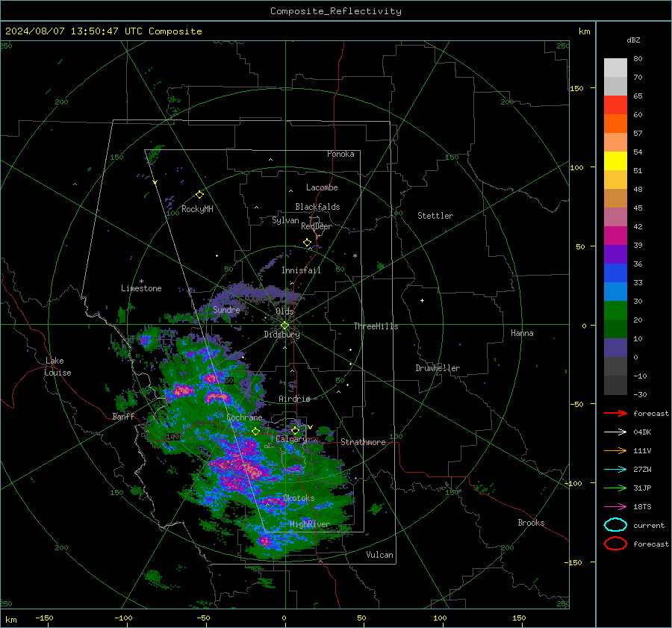This screenshot has width=672, height=628.
Task: Click the cyan 27ZW arrow icon
Action: 615,470
